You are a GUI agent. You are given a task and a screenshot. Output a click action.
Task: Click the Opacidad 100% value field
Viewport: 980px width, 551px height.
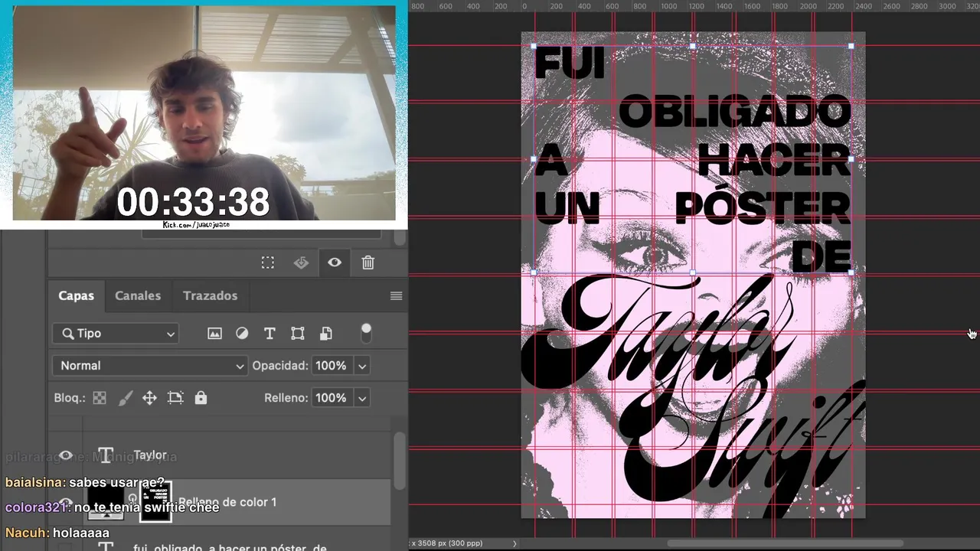pos(331,366)
